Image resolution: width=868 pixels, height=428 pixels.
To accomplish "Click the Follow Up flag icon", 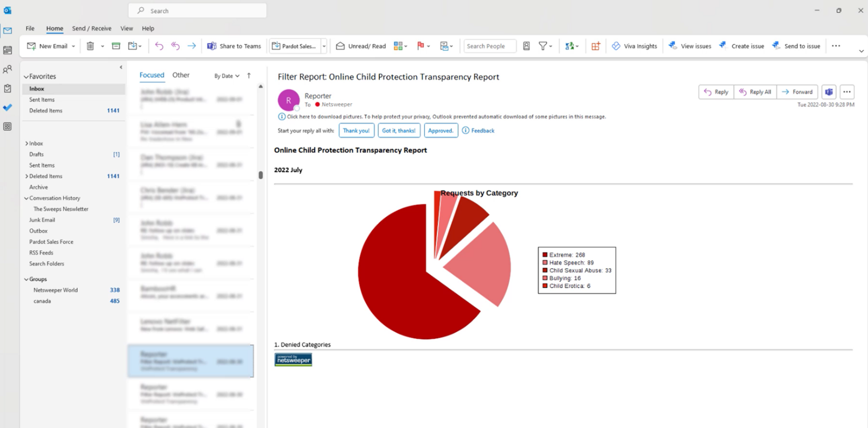I will pos(421,46).
